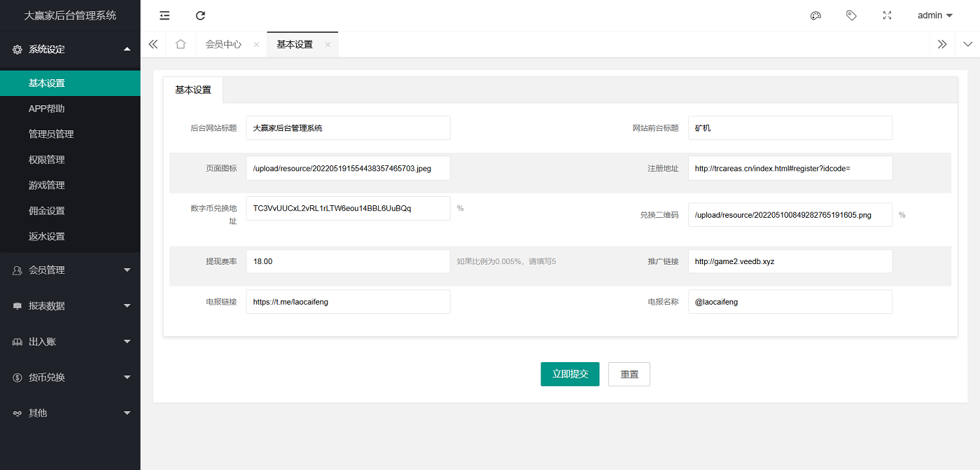The image size is (980, 470).
Task: Select 佣金设置 in the sidebar
Action: pos(47,211)
